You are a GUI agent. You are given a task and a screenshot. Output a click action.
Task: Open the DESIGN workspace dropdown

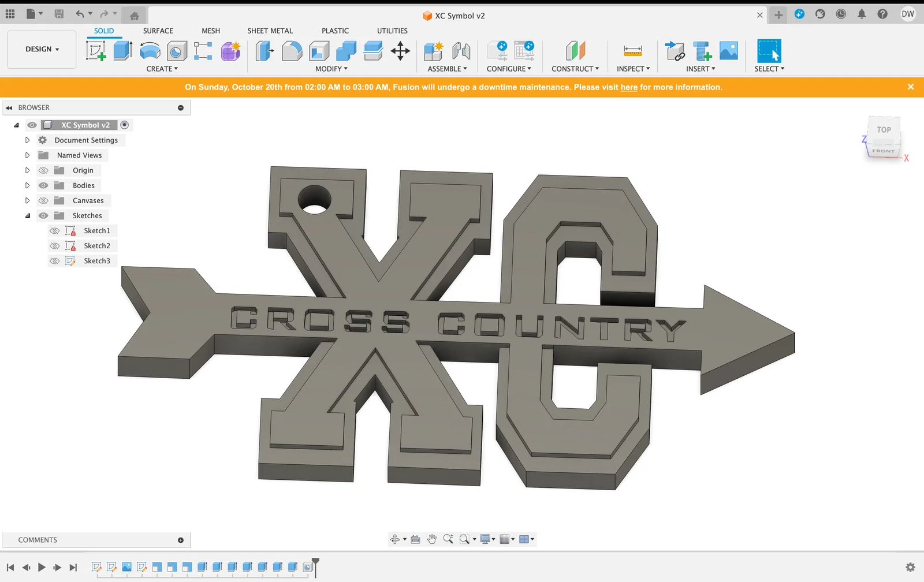pyautogui.click(x=42, y=50)
